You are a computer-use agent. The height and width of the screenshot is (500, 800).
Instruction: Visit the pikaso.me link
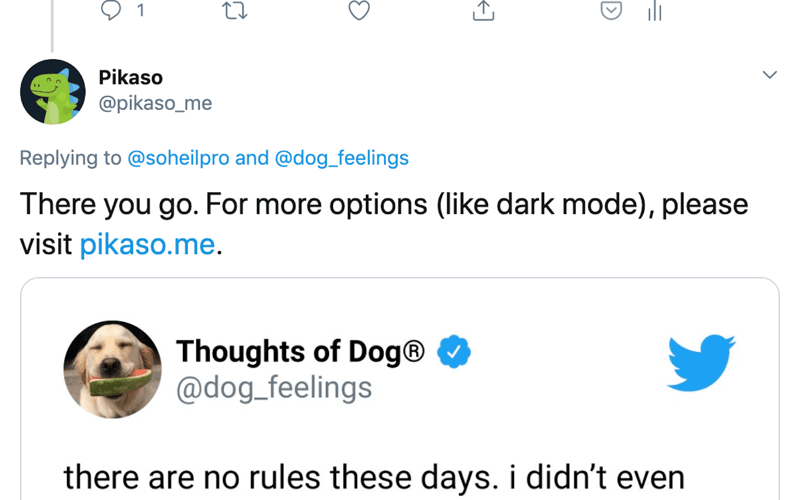coord(147,244)
